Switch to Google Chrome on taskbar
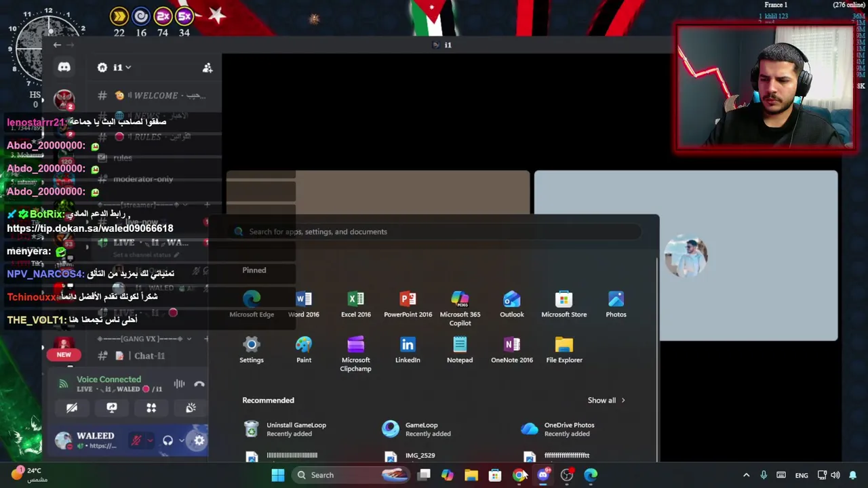The image size is (868, 488). [519, 475]
